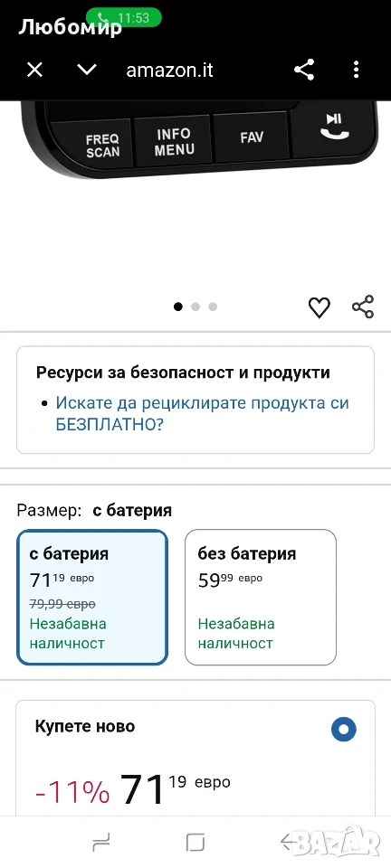
Task: Toggle 'Купете ново' radio button
Action: [x=344, y=730]
